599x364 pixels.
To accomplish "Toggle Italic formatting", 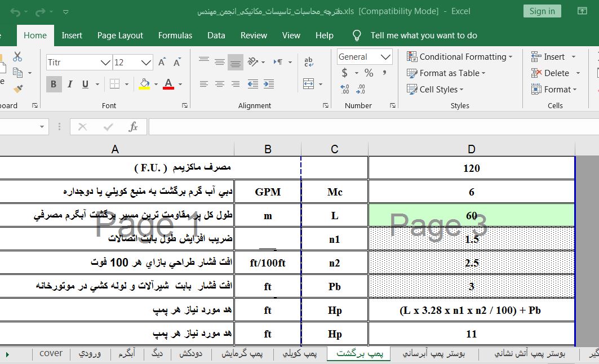I will (x=70, y=85).
